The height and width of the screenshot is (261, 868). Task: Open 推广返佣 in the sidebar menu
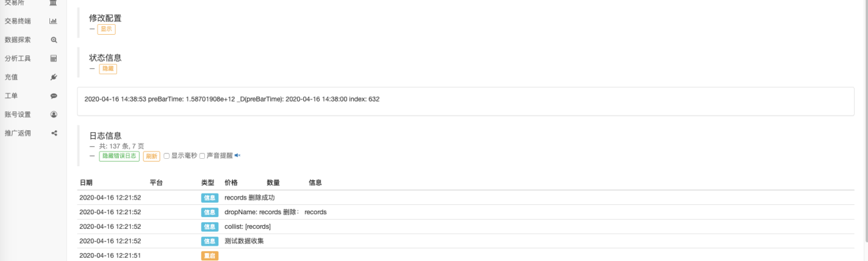tap(17, 133)
